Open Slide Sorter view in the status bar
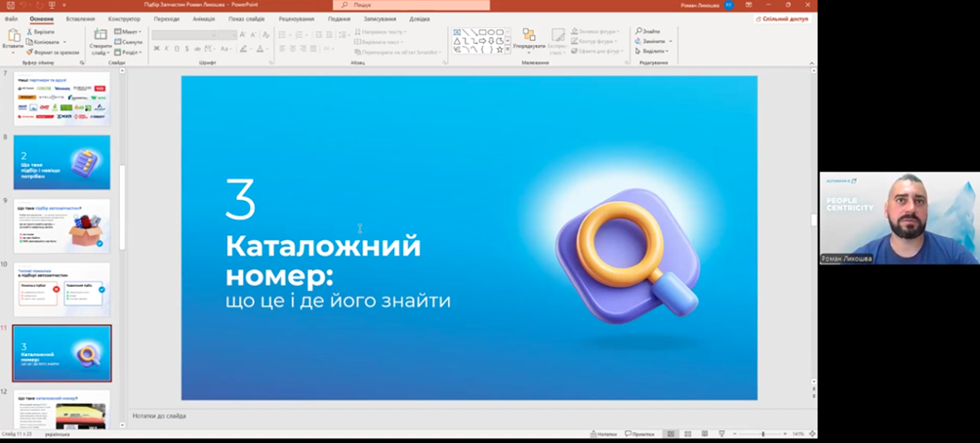 [687, 434]
